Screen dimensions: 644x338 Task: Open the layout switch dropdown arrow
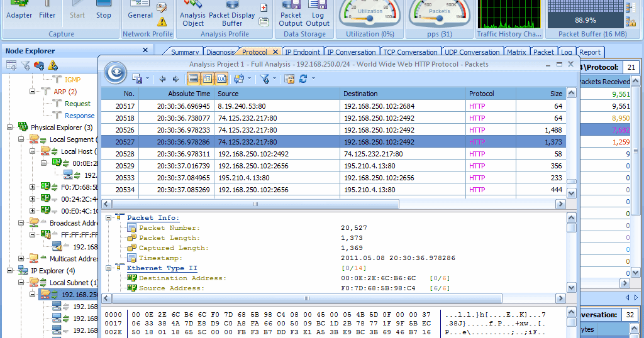(249, 79)
